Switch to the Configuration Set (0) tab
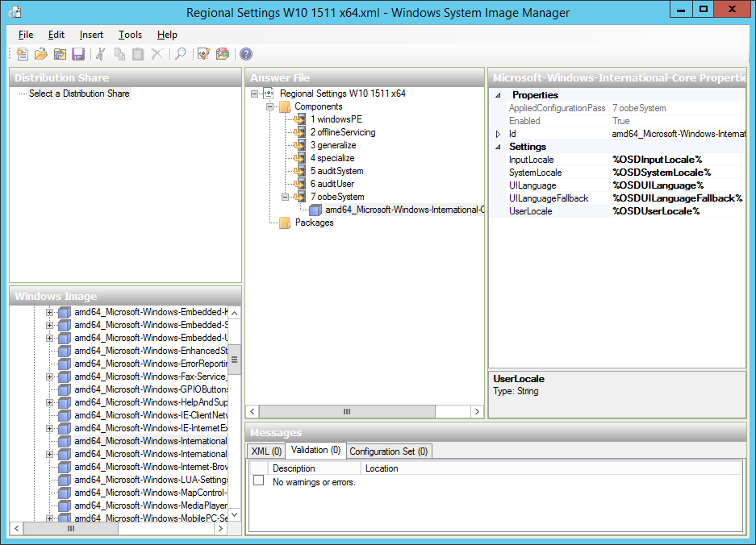Viewport: 756px width, 545px height. point(389,451)
